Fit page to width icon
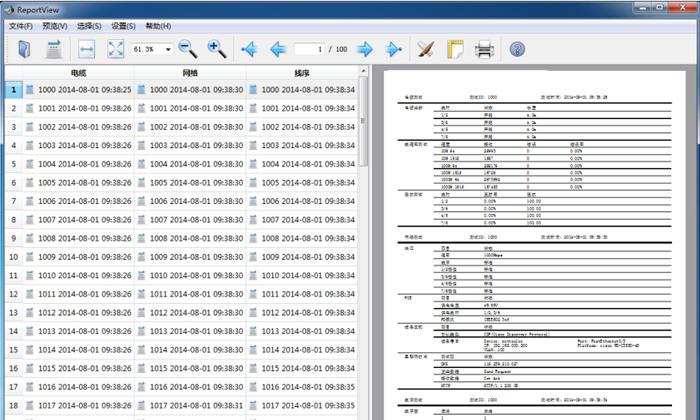Screen dimensions: 700x420 86,49
